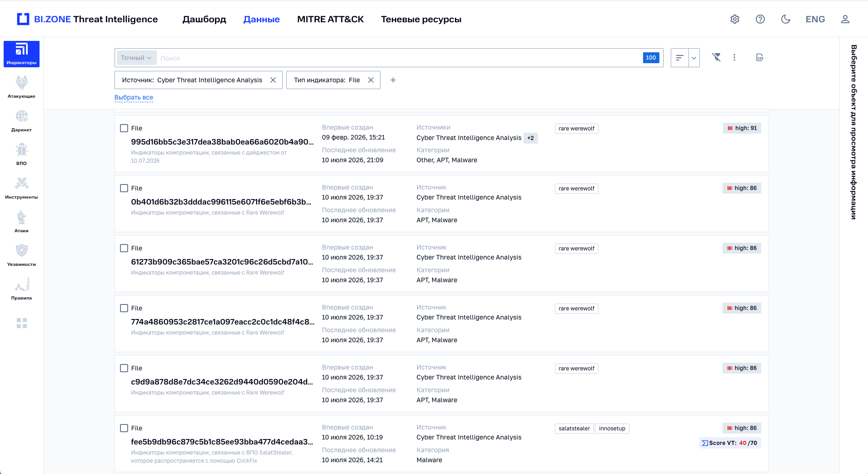This screenshot has height=474, width=868.
Task: Toggle dark mode moon icon
Action: [786, 19]
